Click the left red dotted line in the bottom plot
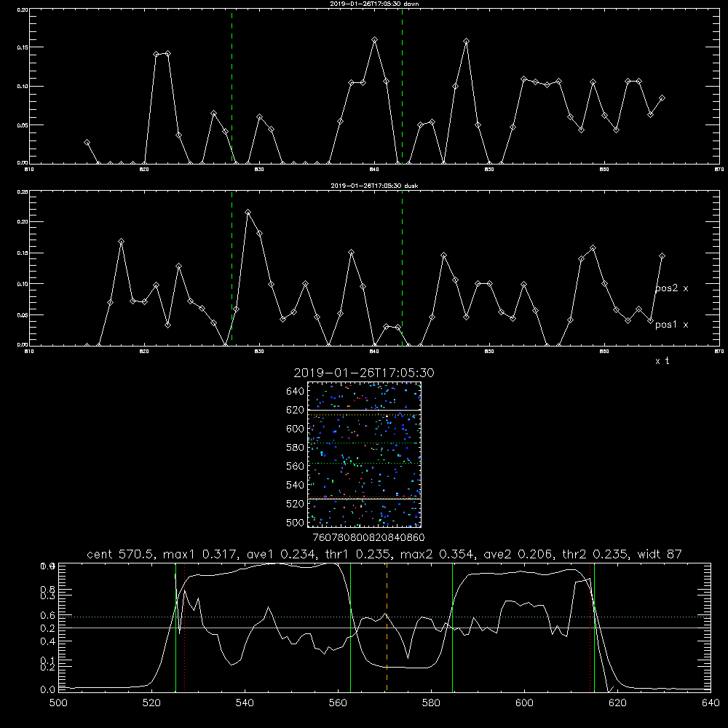Screen dimensions: 728x728 click(185, 628)
